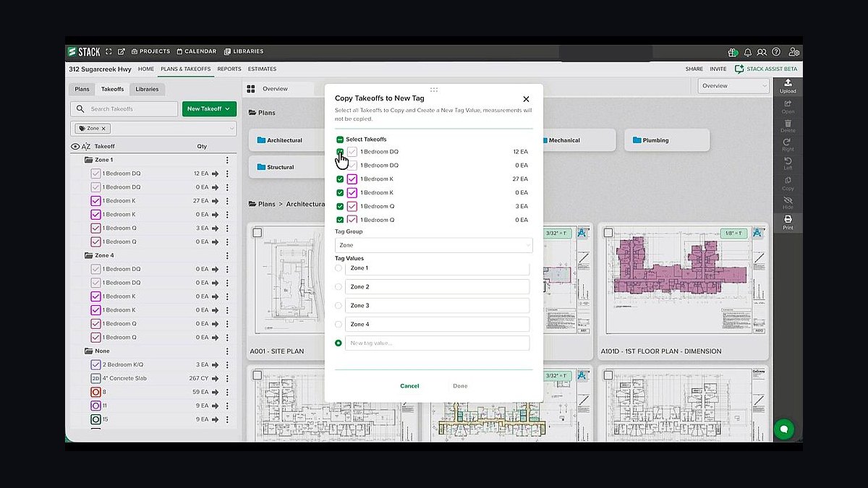Switch to the Libraries tab in left panel
868x488 pixels.
tap(147, 90)
